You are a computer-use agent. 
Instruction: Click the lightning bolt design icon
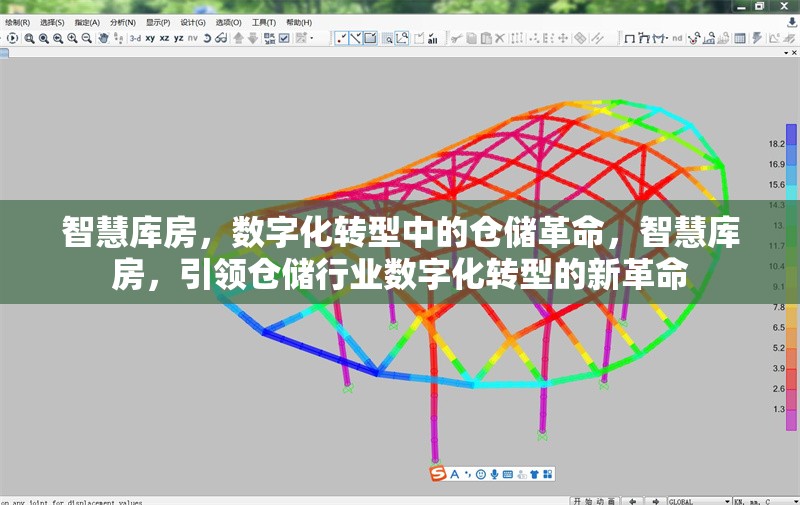757,38
